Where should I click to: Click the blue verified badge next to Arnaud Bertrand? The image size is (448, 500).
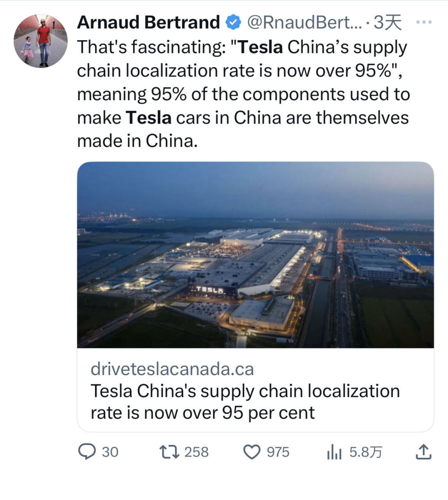point(232,21)
